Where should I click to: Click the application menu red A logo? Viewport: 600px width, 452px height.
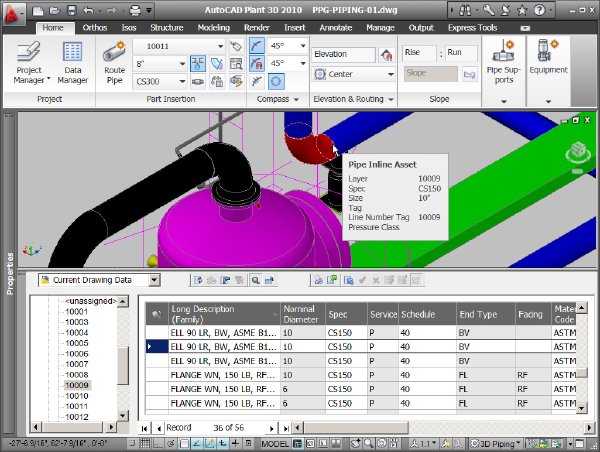[12, 14]
